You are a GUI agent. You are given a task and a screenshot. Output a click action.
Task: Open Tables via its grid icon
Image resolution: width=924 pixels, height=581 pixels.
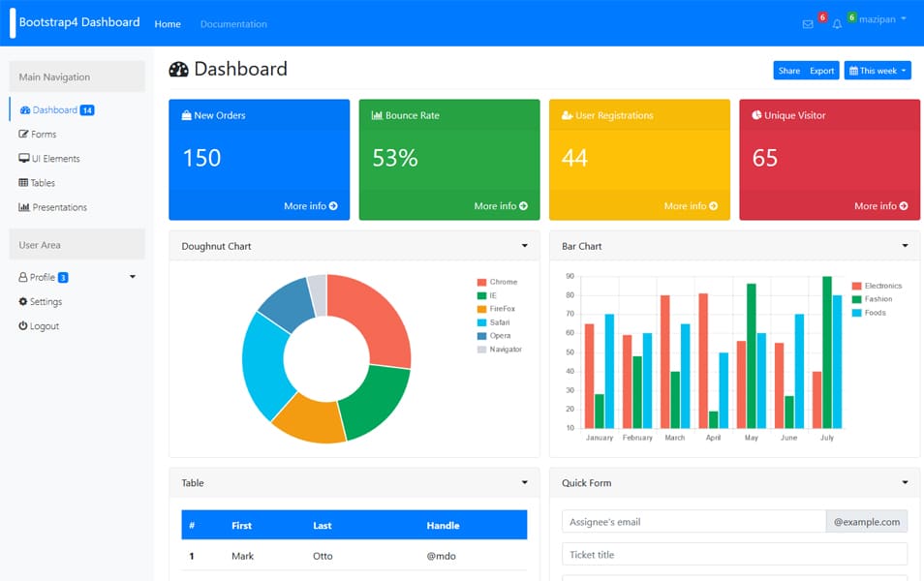click(23, 182)
